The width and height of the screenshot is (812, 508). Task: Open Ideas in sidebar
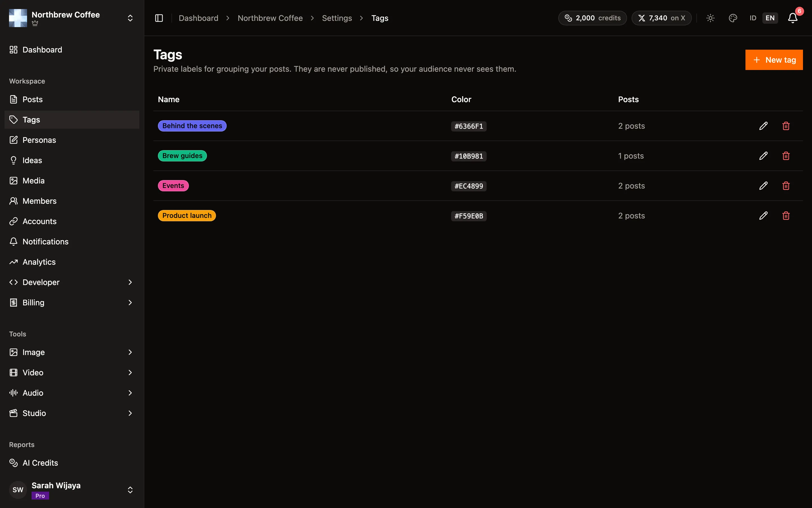(x=72, y=161)
